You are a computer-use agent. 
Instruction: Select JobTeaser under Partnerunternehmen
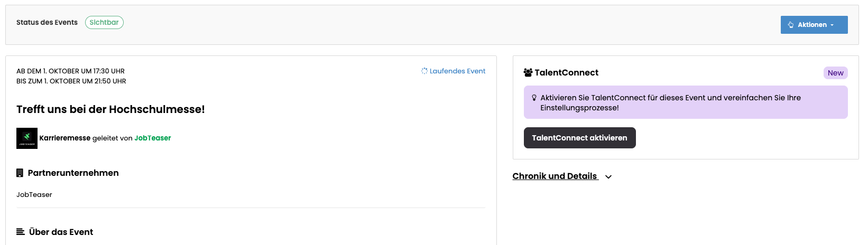pyautogui.click(x=34, y=194)
